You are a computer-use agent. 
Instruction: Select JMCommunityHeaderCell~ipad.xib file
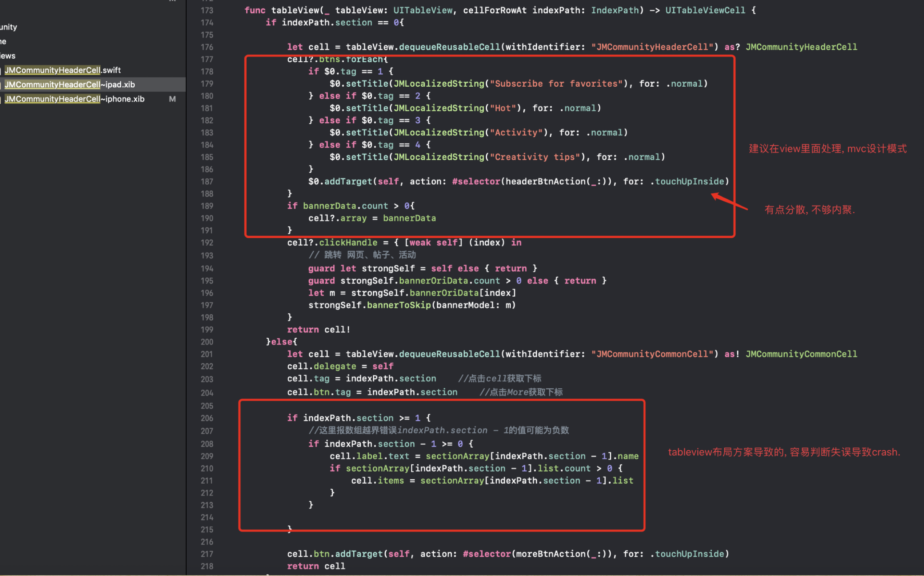click(x=70, y=84)
